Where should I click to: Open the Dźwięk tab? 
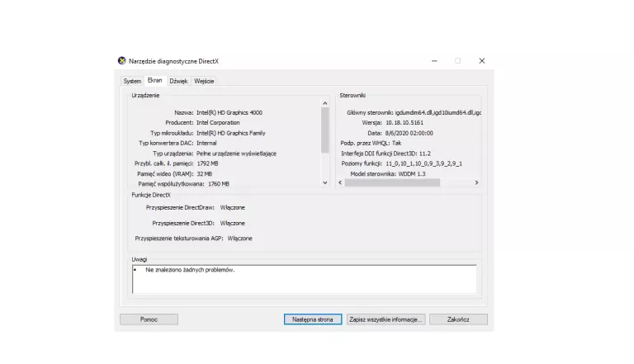click(x=178, y=81)
